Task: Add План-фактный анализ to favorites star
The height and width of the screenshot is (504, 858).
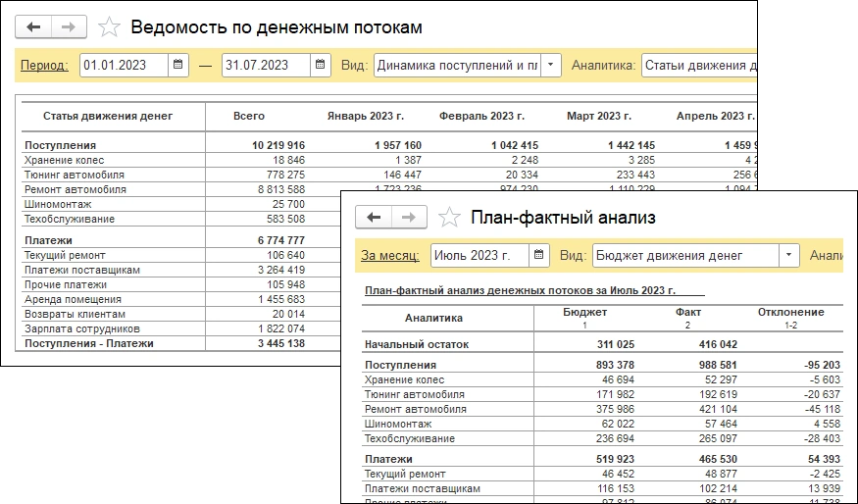Action: pos(450,217)
